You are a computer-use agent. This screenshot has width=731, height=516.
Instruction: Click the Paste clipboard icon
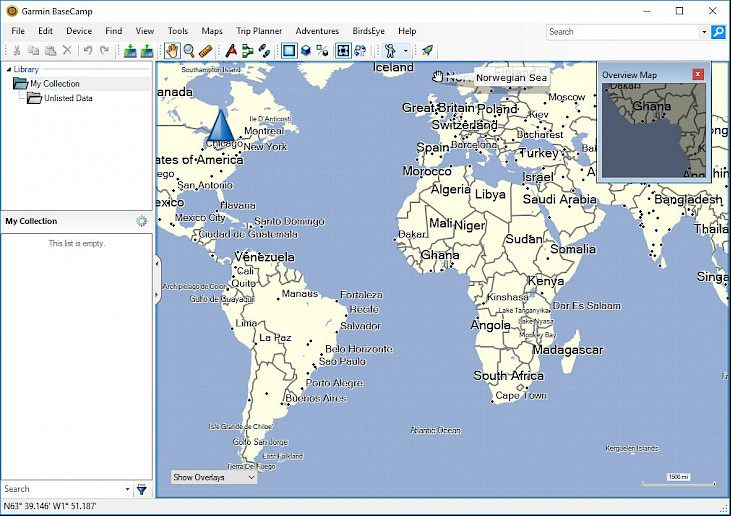tap(50, 50)
